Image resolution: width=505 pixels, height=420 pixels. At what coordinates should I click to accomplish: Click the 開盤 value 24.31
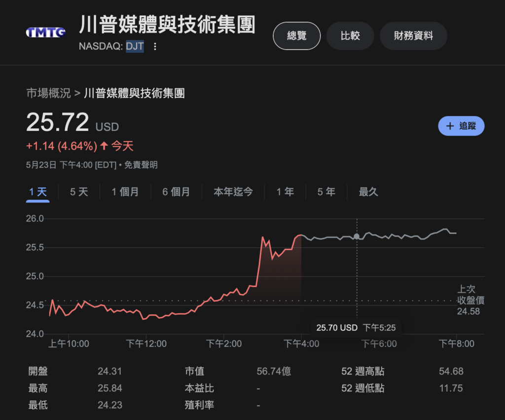(x=110, y=371)
